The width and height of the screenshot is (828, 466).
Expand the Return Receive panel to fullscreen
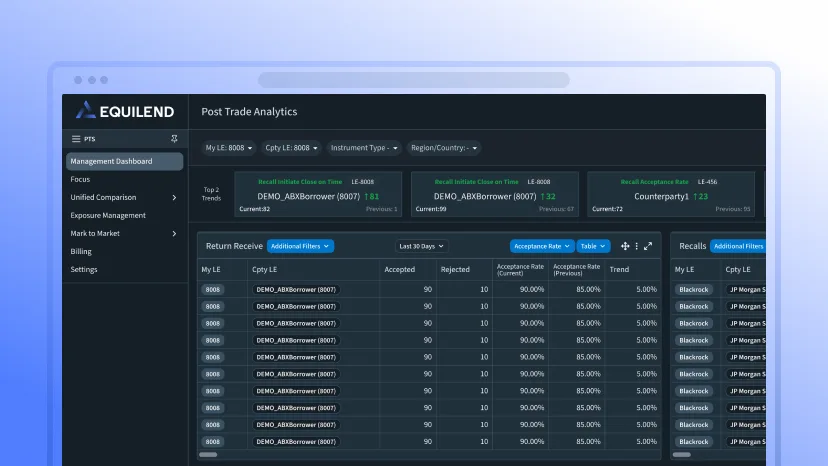pos(648,246)
